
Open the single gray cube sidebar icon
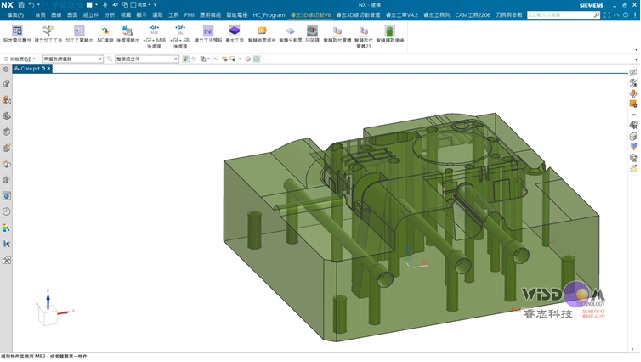point(6,132)
